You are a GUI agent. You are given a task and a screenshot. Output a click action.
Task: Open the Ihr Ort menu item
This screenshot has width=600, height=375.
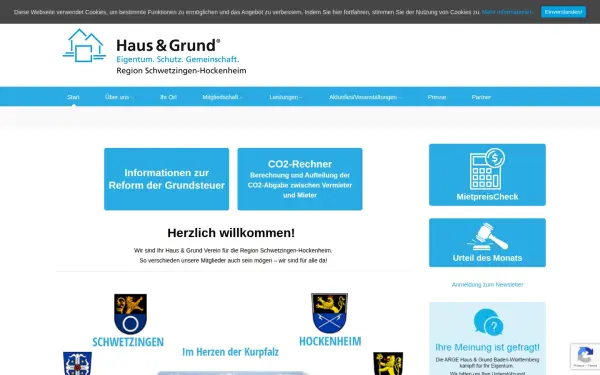tap(168, 97)
